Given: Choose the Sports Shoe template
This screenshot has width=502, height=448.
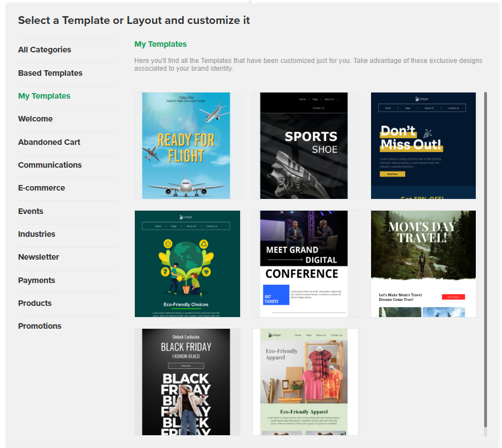Looking at the screenshot, I should point(304,145).
